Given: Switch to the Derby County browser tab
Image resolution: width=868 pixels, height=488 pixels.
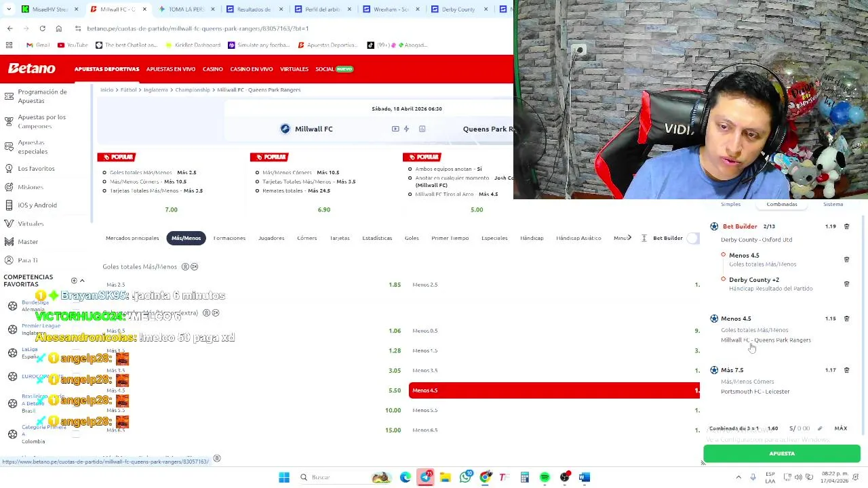Looking at the screenshot, I should [x=458, y=9].
